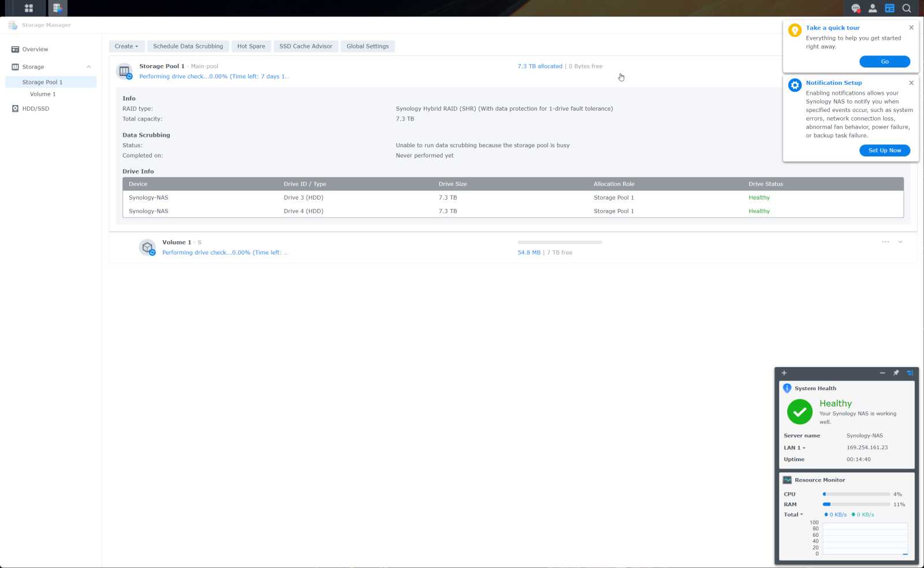The width and height of the screenshot is (924, 568).
Task: Click the Healthy status for Drive 4
Action: pos(759,211)
